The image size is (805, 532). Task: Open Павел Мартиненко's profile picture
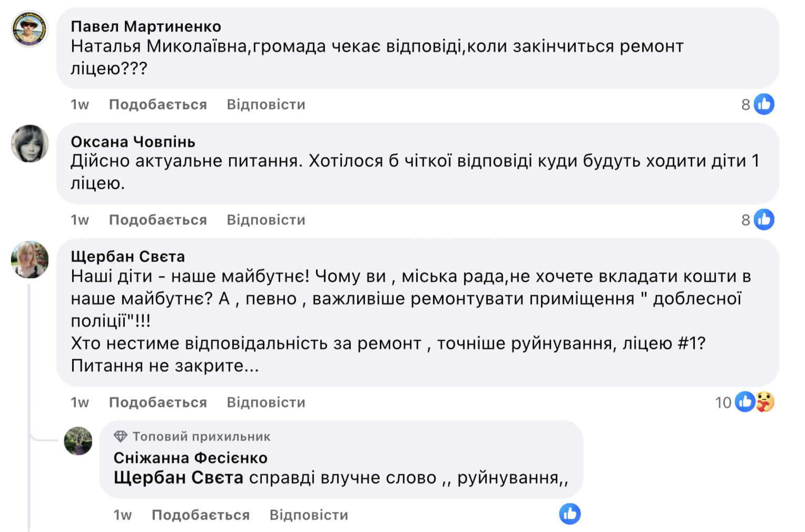tap(30, 29)
